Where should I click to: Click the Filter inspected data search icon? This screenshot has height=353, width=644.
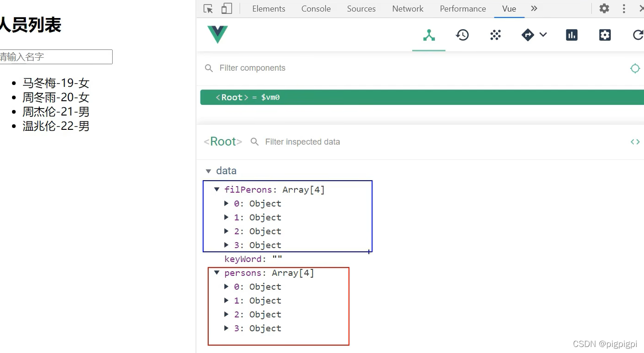(x=254, y=142)
